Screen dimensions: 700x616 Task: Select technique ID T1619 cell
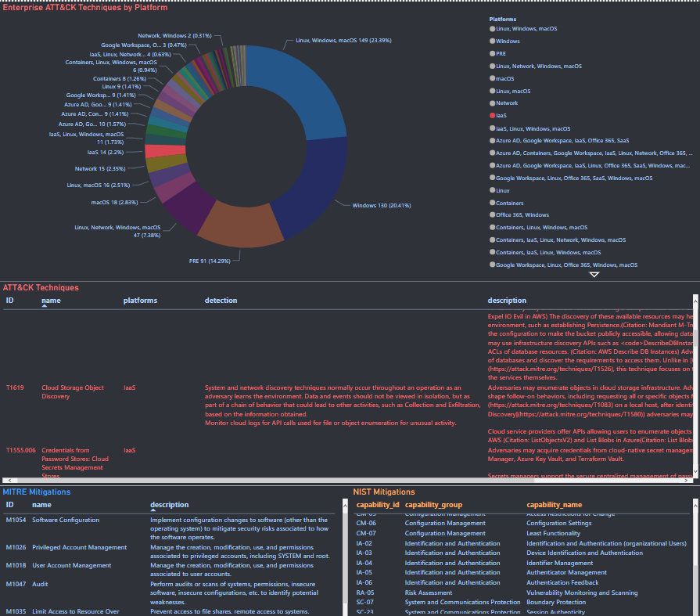point(15,387)
